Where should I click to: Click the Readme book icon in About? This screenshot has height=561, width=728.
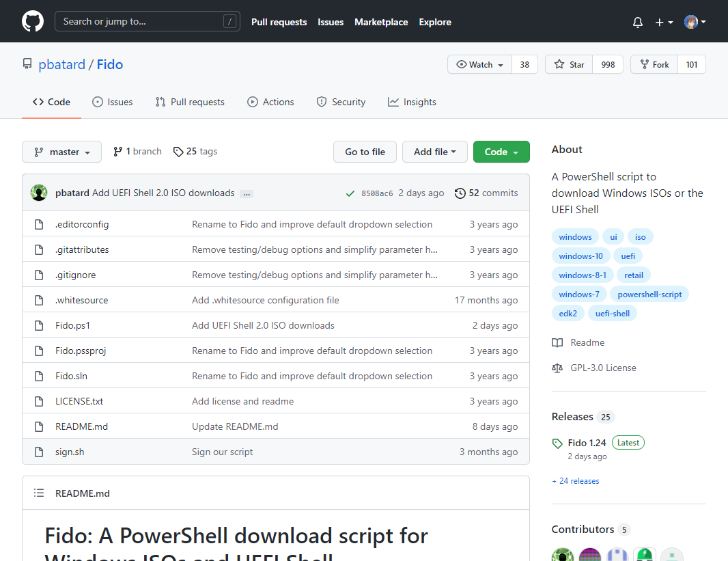pos(557,343)
